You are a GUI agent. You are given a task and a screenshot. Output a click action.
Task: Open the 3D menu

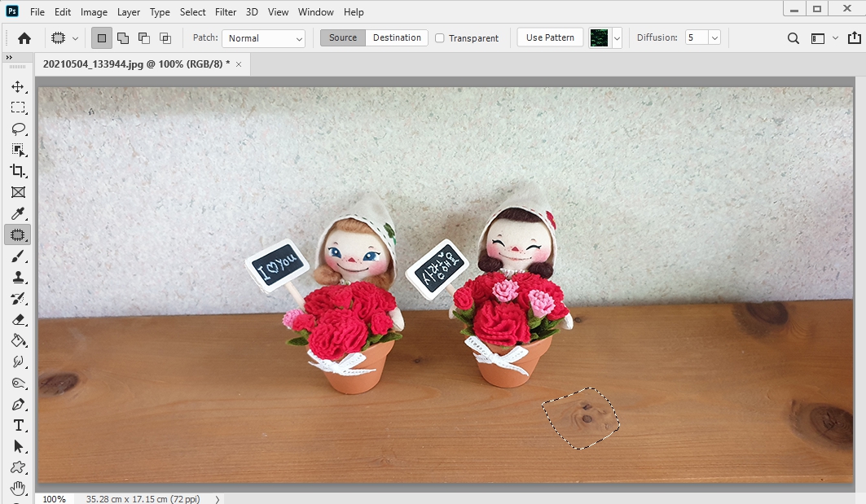click(x=252, y=11)
